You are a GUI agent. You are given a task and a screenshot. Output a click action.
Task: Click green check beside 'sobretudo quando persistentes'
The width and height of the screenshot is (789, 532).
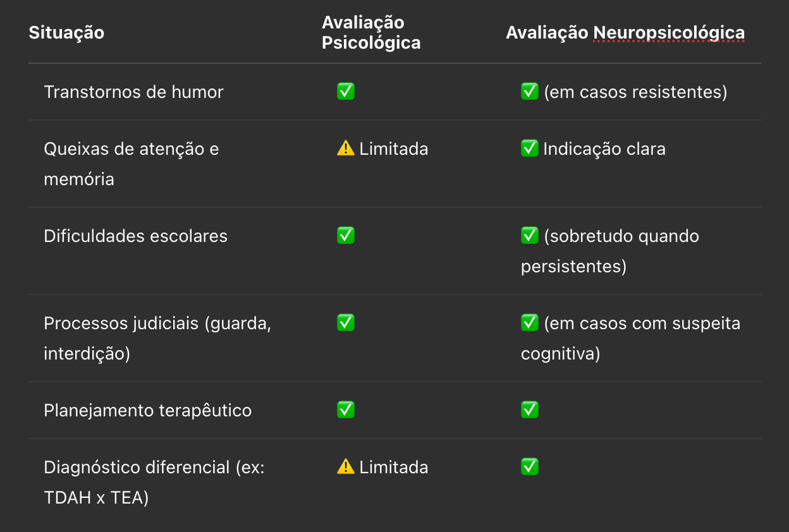pyautogui.click(x=530, y=236)
